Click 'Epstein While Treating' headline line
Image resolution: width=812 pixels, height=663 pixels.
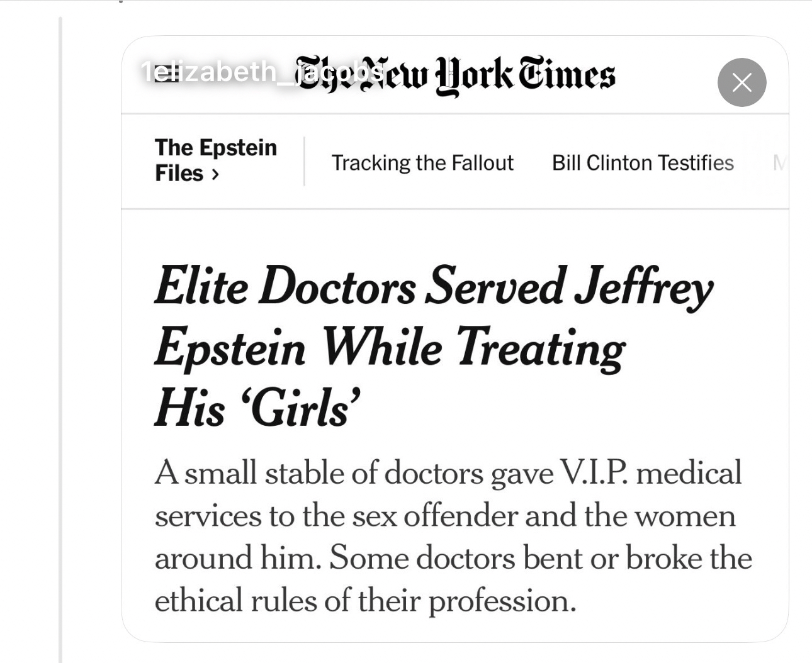(390, 348)
